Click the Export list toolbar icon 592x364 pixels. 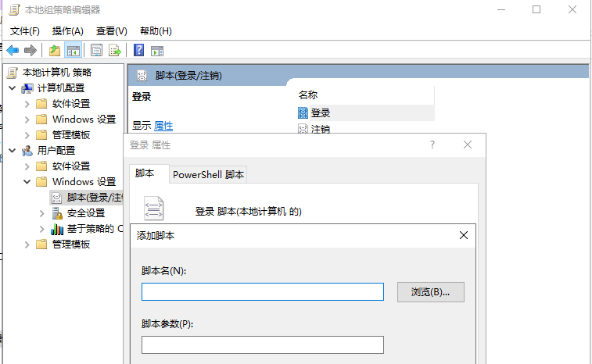point(114,51)
